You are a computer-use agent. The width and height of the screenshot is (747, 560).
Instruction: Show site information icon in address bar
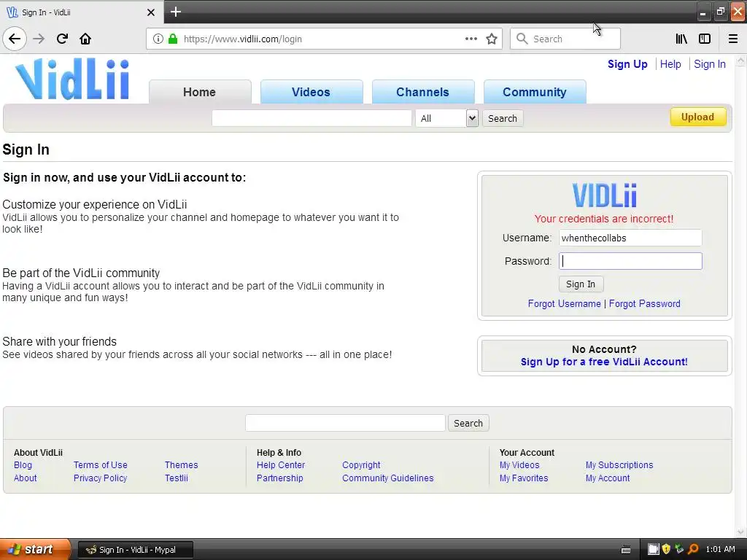pos(158,39)
